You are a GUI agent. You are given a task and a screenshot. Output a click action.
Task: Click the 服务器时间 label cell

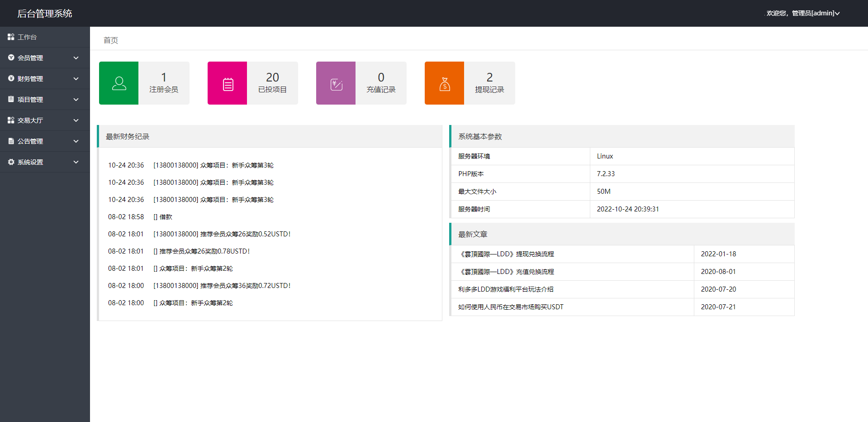520,209
